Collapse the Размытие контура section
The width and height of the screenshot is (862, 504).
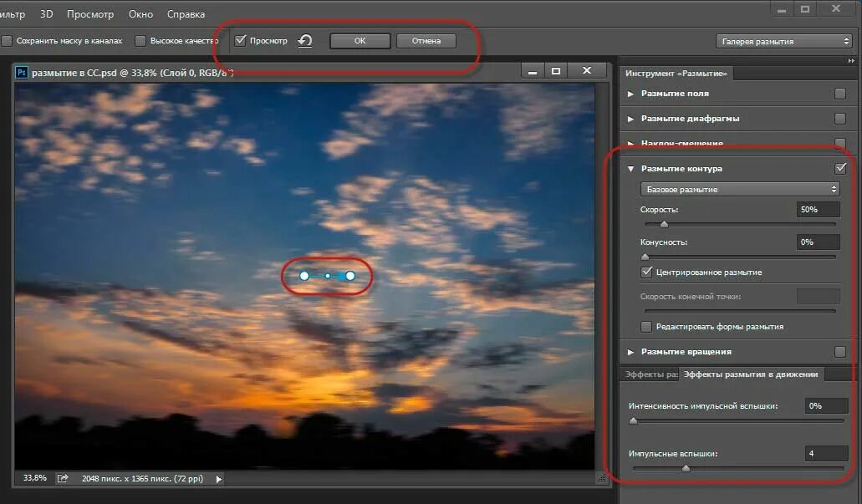(630, 169)
